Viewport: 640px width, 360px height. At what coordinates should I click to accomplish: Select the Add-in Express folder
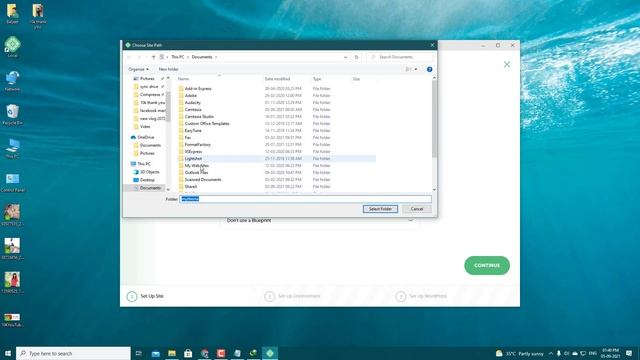click(198, 89)
